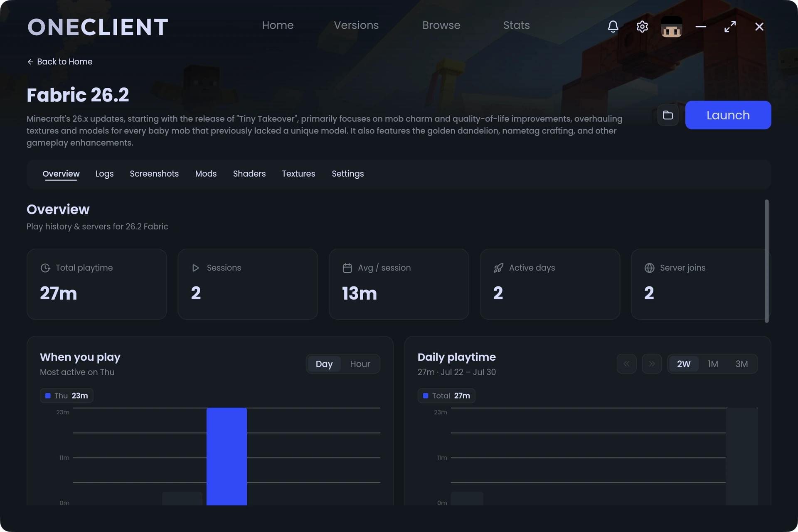
Task: Open the notifications bell
Action: coord(613,27)
